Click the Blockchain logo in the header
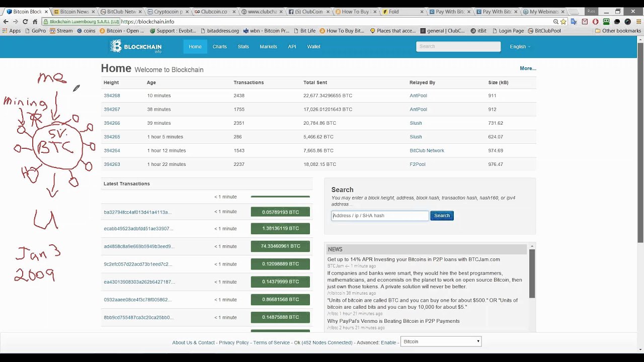Screen dimensions: 644x362 tap(136, 47)
